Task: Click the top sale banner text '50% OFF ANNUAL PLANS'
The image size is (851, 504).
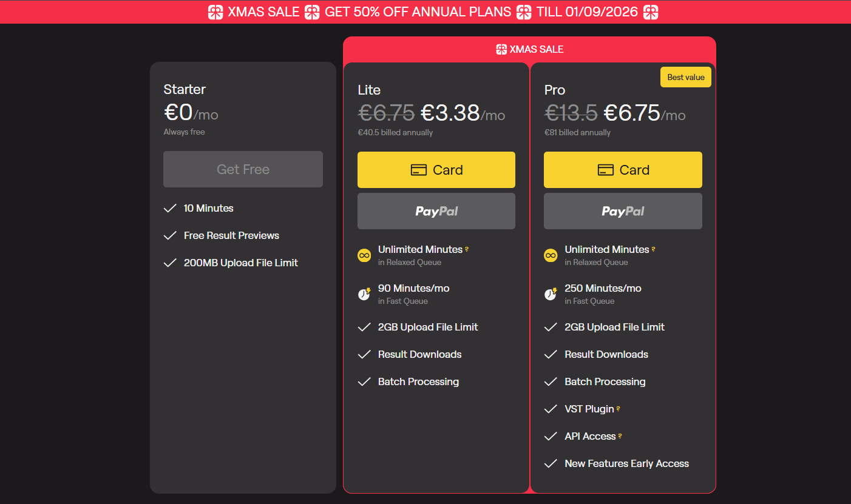Action: [418, 12]
